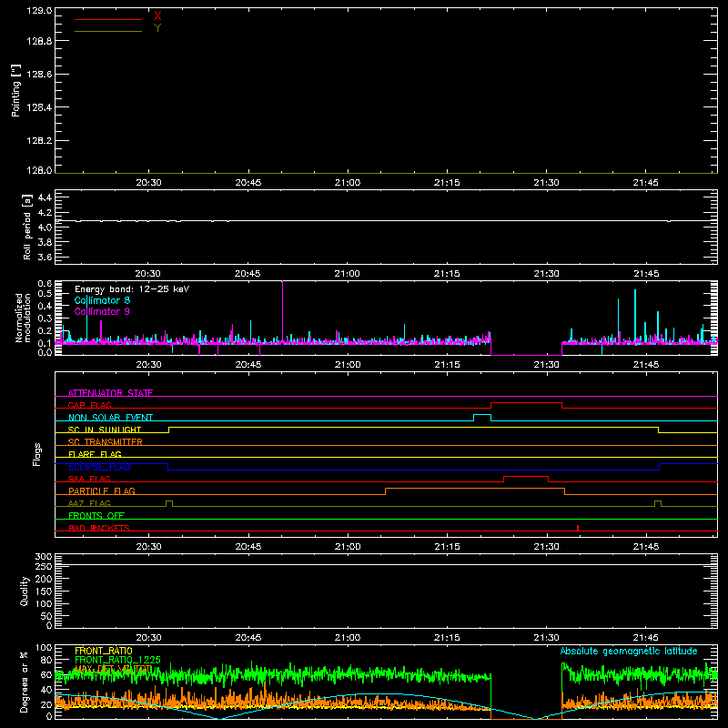
Task: Click the 128.4 tick on Pointing axis
Action: (39, 107)
